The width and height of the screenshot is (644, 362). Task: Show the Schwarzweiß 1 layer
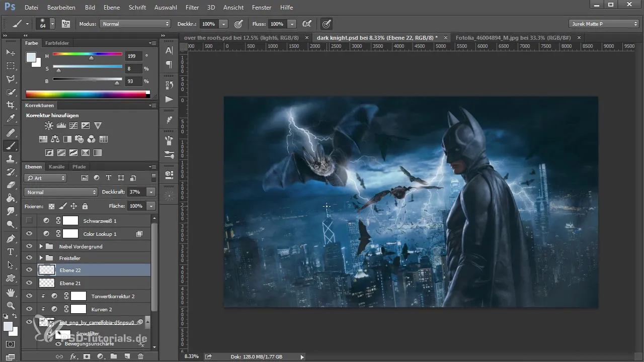coord(29,220)
